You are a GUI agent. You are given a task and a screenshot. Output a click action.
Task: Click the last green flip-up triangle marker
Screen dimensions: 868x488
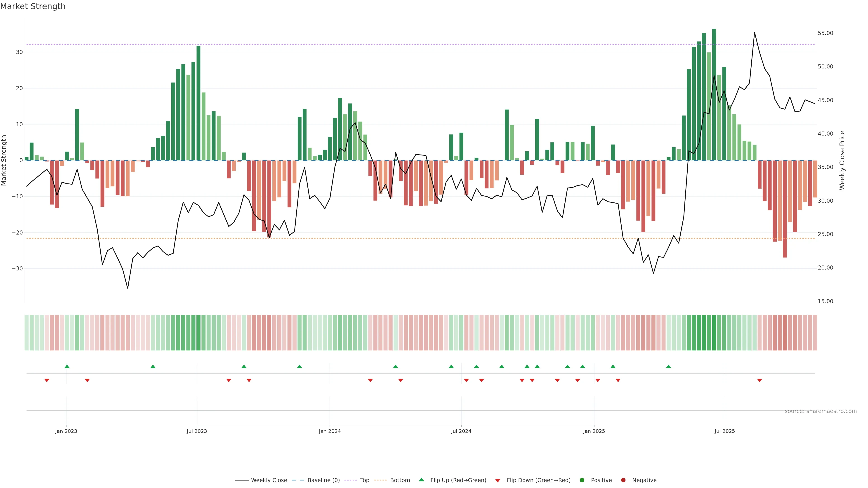[x=669, y=366]
